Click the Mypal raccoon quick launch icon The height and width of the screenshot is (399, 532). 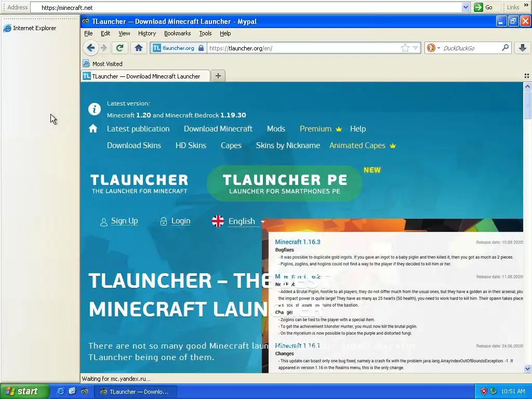coord(85,392)
